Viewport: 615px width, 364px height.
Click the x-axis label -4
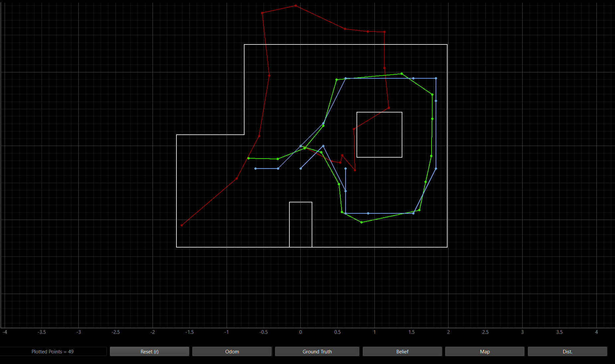click(5, 332)
